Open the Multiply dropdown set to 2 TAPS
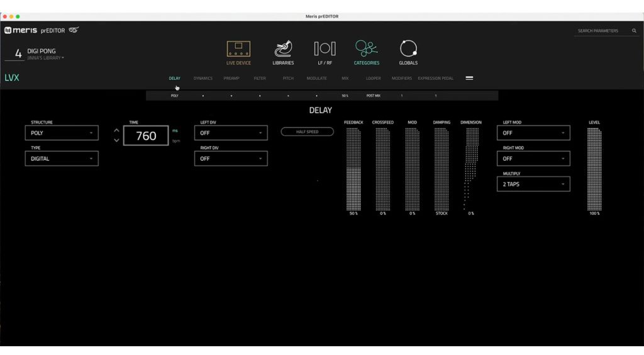Viewport: 644px width, 355px height. (533, 184)
